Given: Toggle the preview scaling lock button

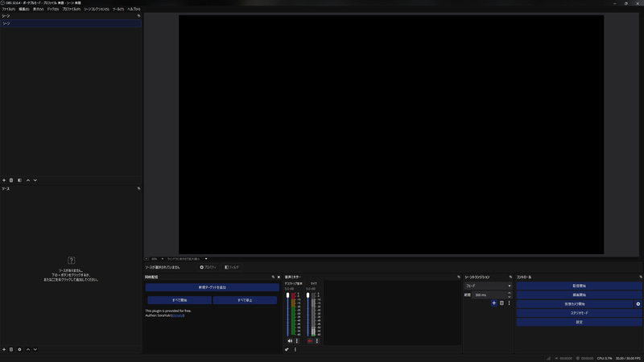Looking at the screenshot, I should [147, 259].
